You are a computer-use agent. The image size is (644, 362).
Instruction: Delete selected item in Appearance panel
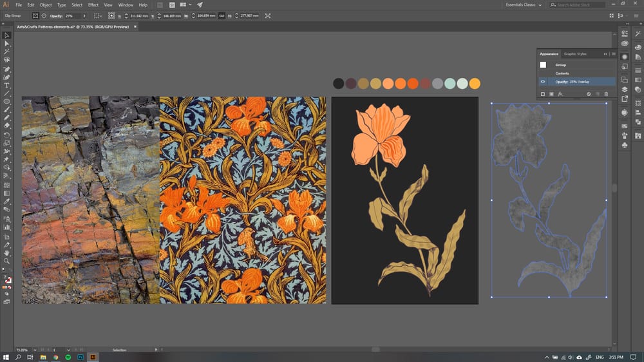(606, 94)
